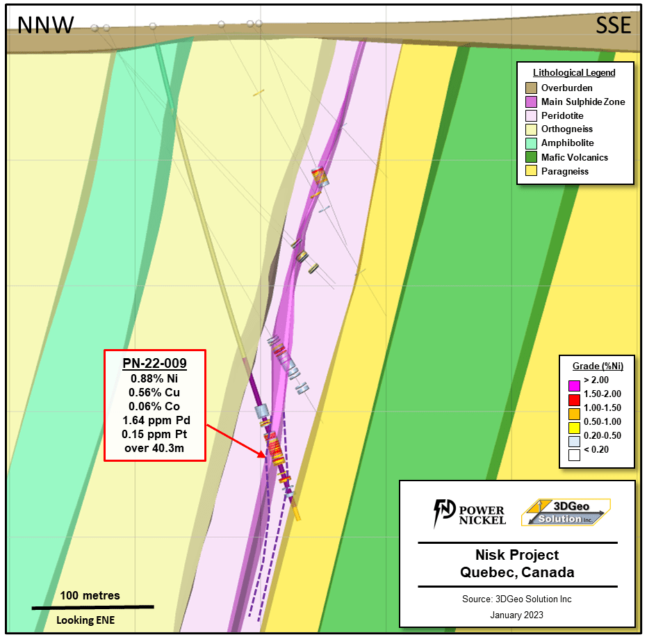Image resolution: width=672 pixels, height=637 pixels.
Task: Pick the Peridotite legend color box
Action: click(532, 115)
